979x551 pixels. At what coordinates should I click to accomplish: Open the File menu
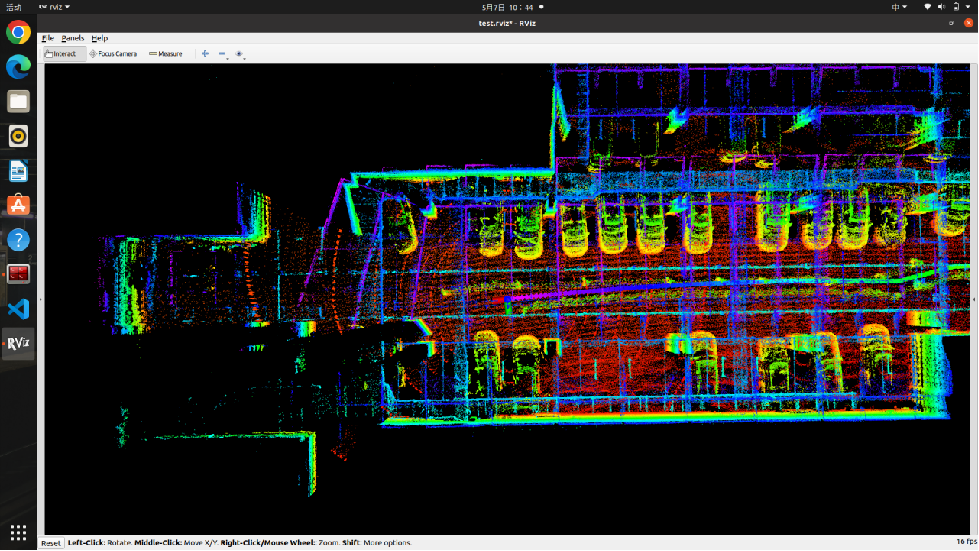pos(47,38)
